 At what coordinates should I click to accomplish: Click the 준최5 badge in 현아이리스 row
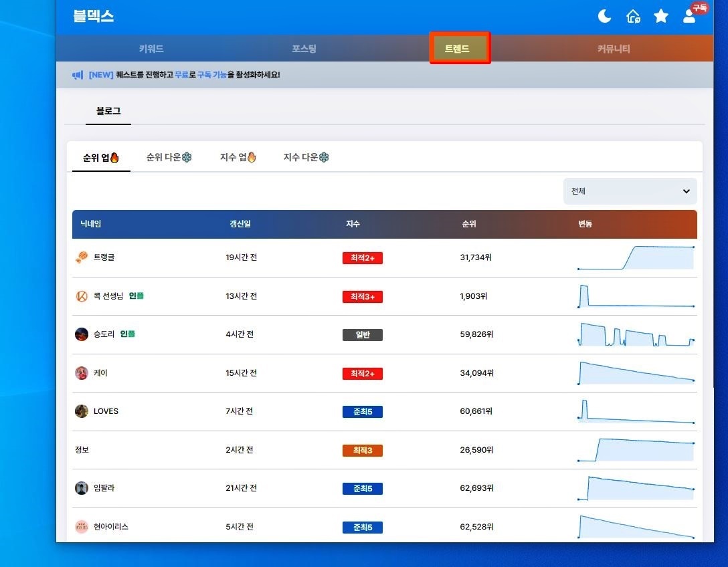pos(363,528)
